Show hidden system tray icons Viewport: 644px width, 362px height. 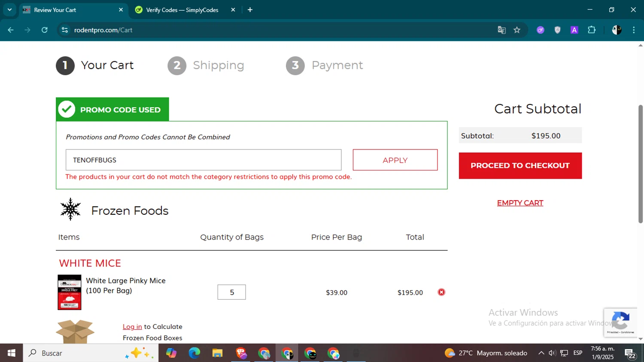point(541,353)
